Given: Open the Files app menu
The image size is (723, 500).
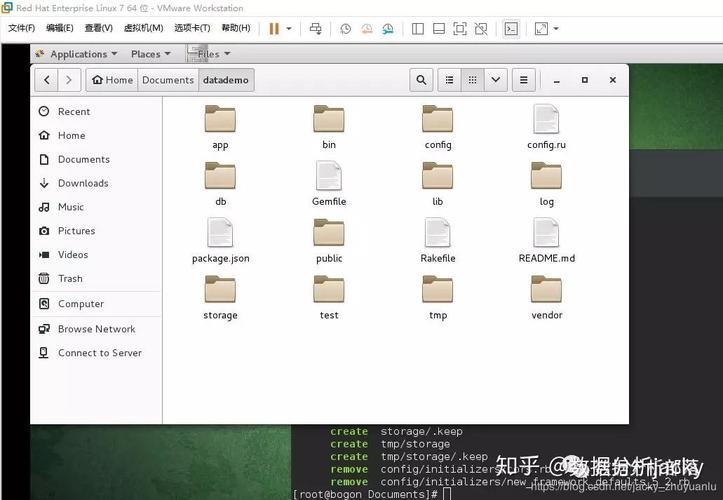Looking at the screenshot, I should coord(209,54).
